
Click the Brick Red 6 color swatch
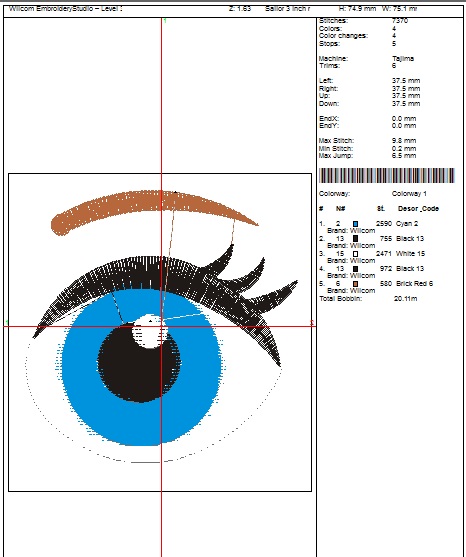click(x=355, y=283)
